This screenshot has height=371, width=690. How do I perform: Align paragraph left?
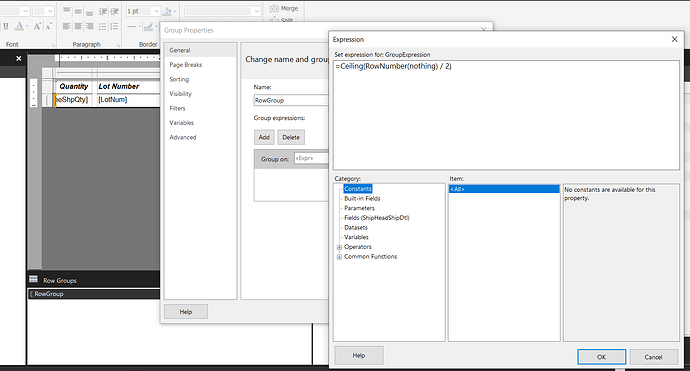point(66,26)
